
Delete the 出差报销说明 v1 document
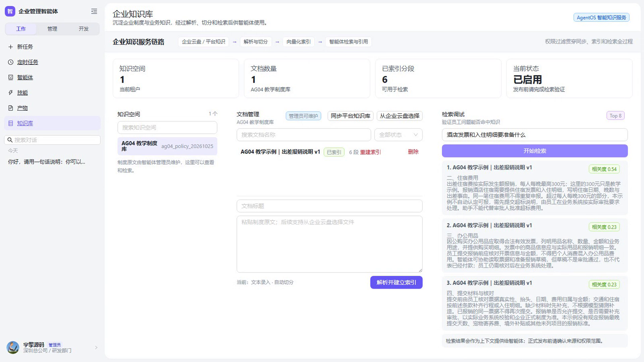pyautogui.click(x=413, y=152)
